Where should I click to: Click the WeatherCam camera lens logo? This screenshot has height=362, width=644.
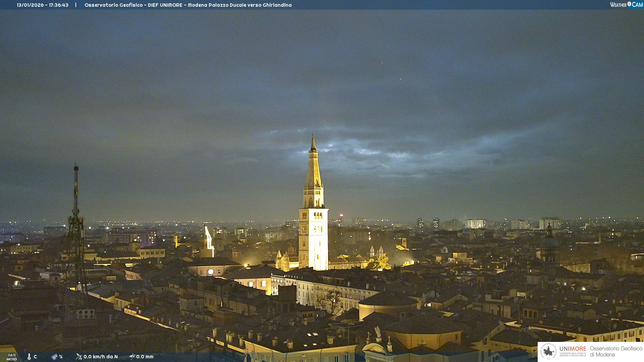click(x=629, y=4)
